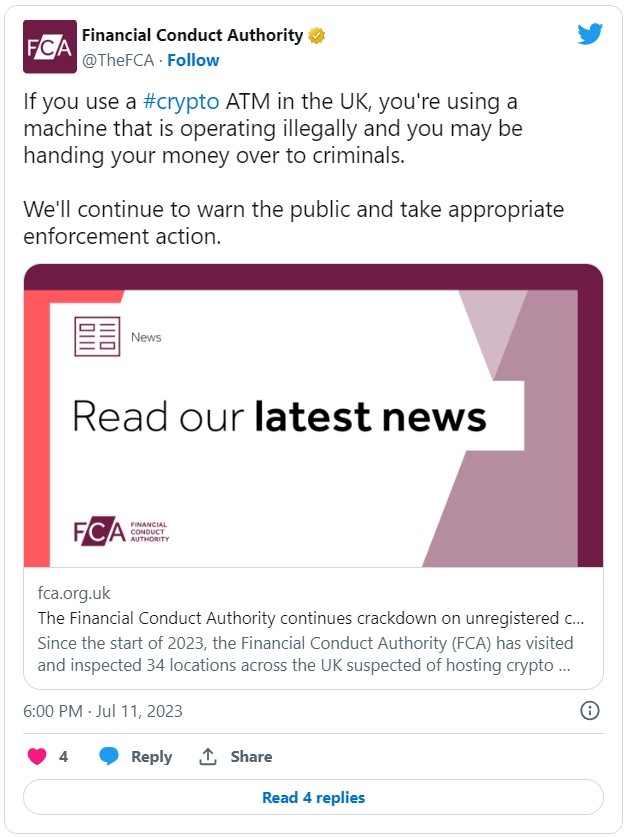Open the Twitter bird logo
The width and height of the screenshot is (627, 837).
pyautogui.click(x=590, y=35)
